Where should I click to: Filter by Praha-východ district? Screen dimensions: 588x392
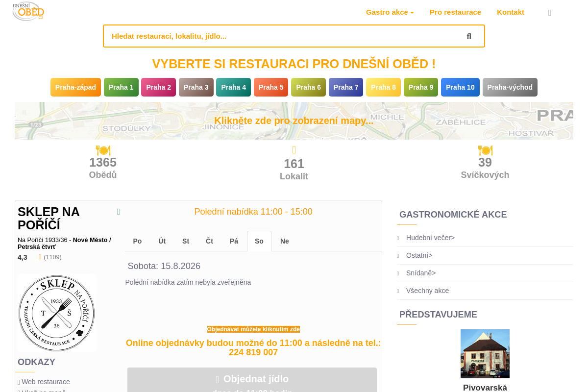pyautogui.click(x=510, y=87)
